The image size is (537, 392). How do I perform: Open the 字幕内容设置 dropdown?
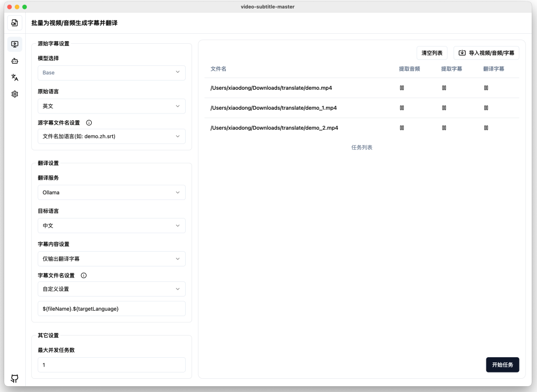click(x=111, y=259)
